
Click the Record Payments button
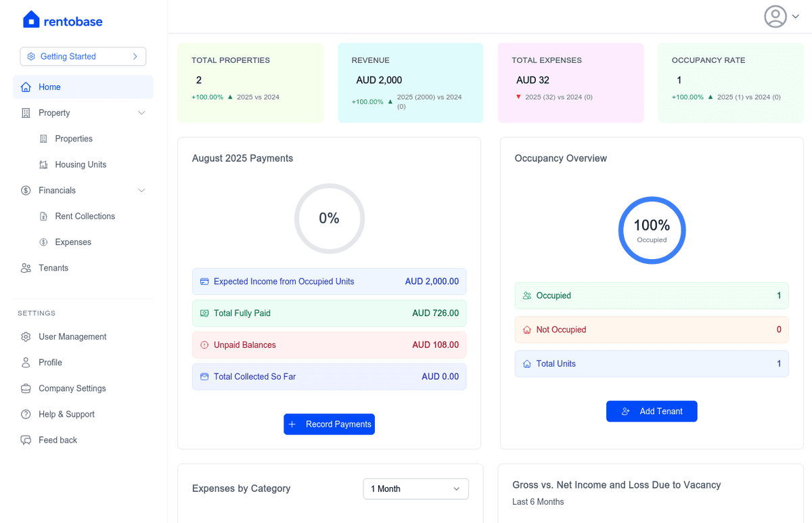click(329, 424)
